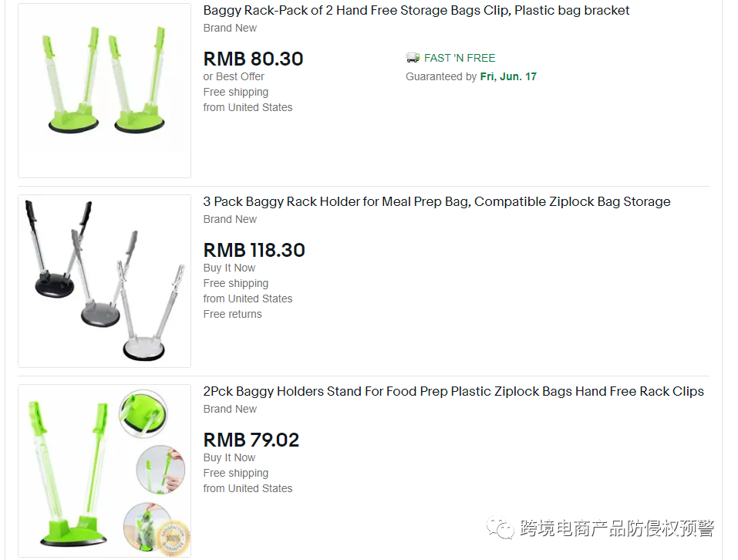
Task: Click 'Buy It Now' under RMB 118.30
Action: (229, 268)
